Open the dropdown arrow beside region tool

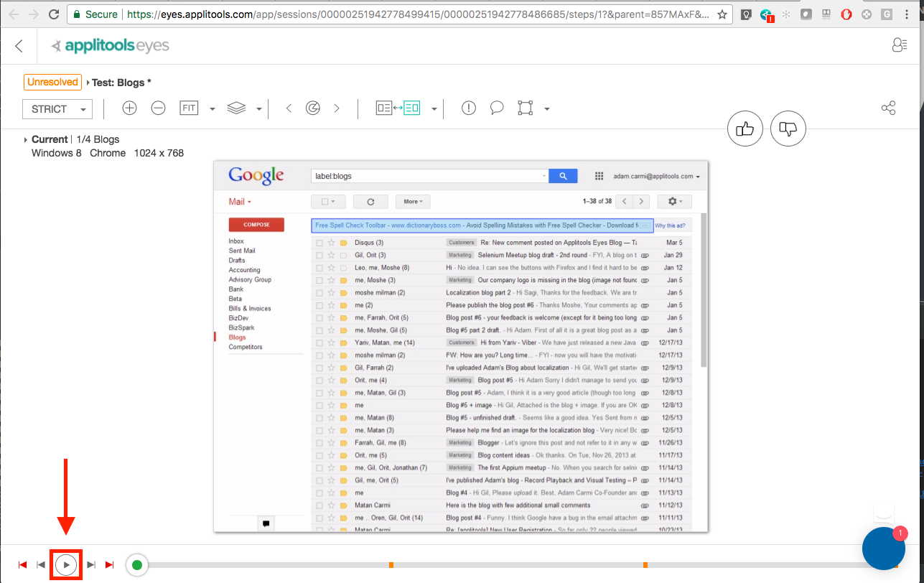tap(547, 109)
